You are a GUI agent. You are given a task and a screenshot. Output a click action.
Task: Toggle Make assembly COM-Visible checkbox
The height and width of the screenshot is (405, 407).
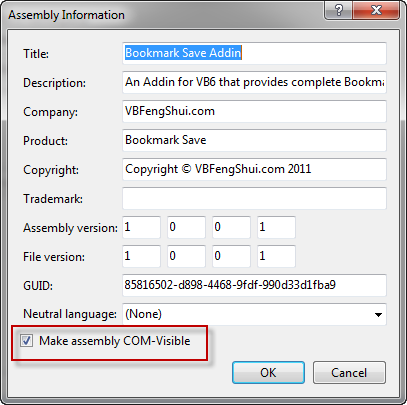click(26, 341)
